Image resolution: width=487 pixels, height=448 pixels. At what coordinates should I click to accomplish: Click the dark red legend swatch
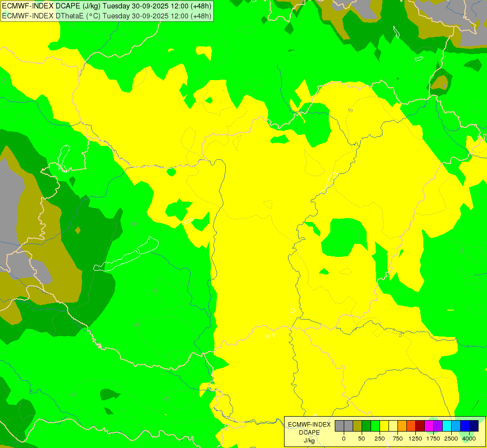[420, 426]
